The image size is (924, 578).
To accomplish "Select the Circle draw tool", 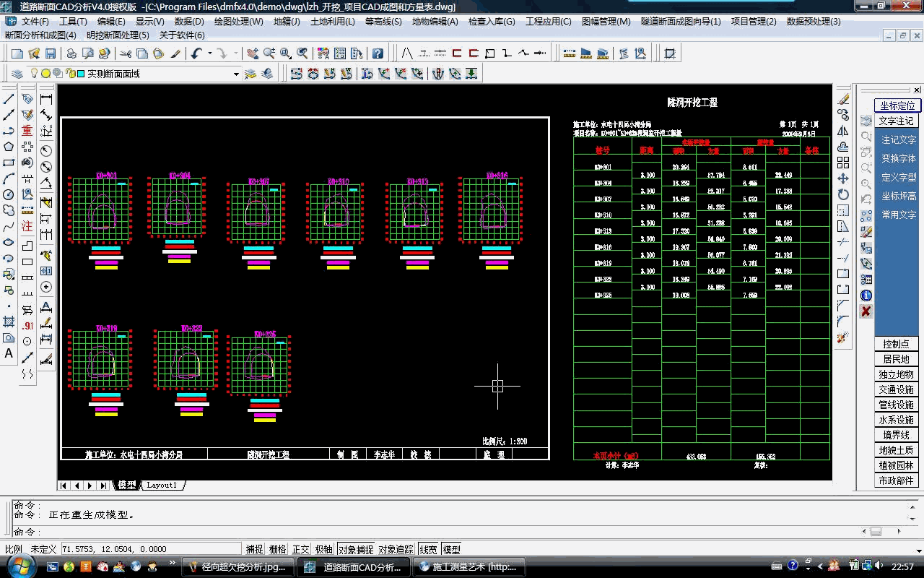I will tap(9, 194).
